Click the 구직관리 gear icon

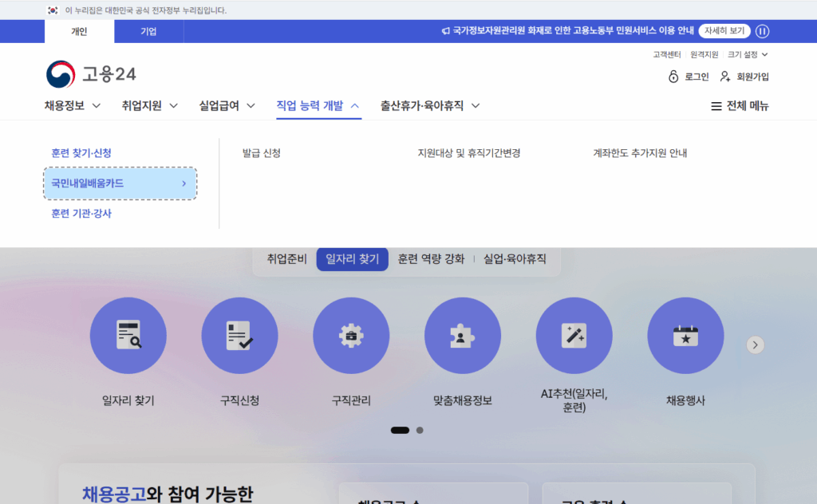(x=351, y=335)
